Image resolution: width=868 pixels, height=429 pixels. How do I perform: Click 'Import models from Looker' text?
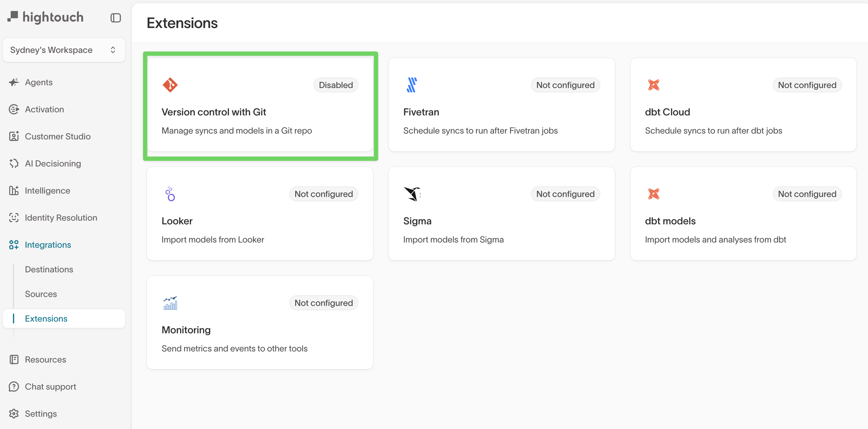click(213, 239)
